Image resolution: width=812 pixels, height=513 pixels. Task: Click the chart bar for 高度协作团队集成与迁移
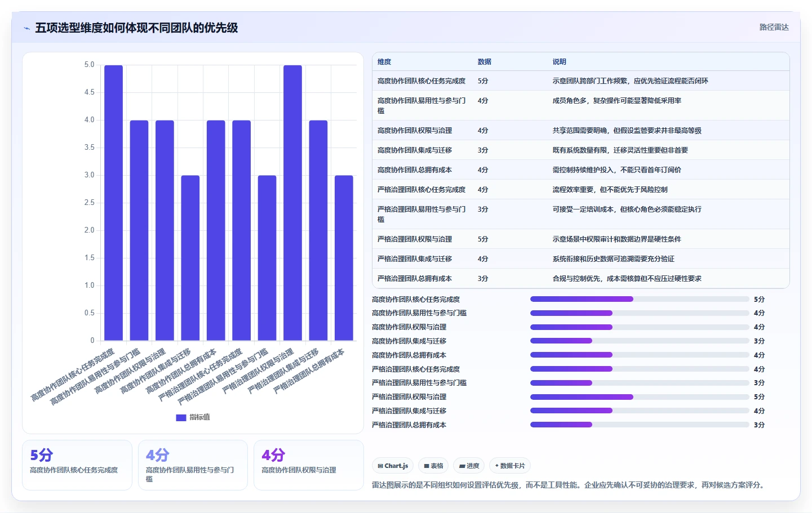click(x=190, y=258)
